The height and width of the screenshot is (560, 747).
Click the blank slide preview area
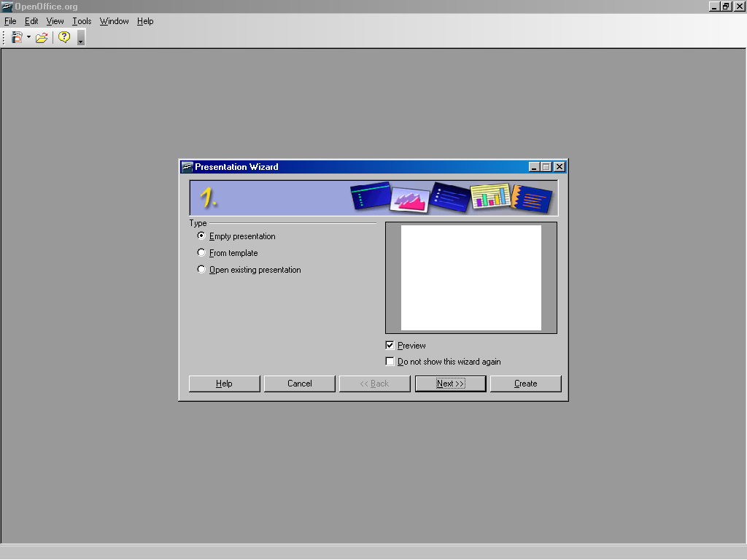[x=471, y=277]
